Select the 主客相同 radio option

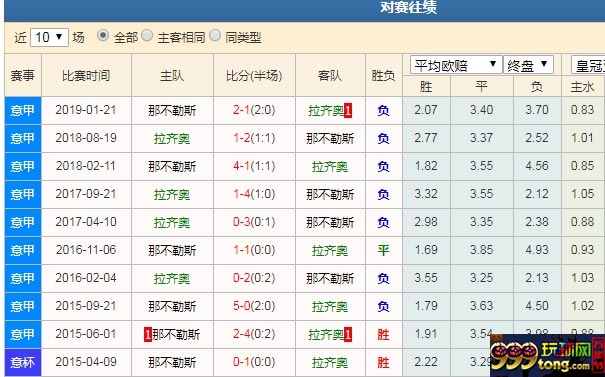(147, 36)
